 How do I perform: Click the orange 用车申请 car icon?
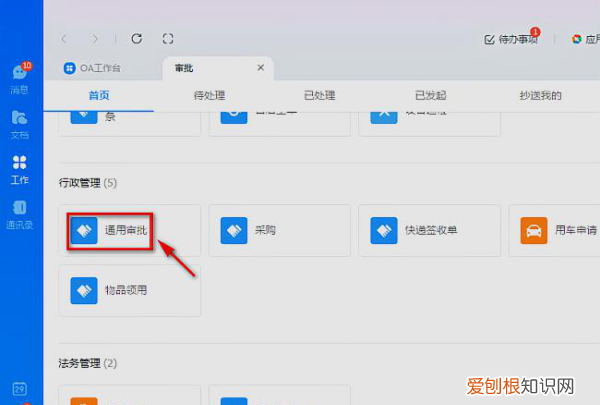[534, 230]
